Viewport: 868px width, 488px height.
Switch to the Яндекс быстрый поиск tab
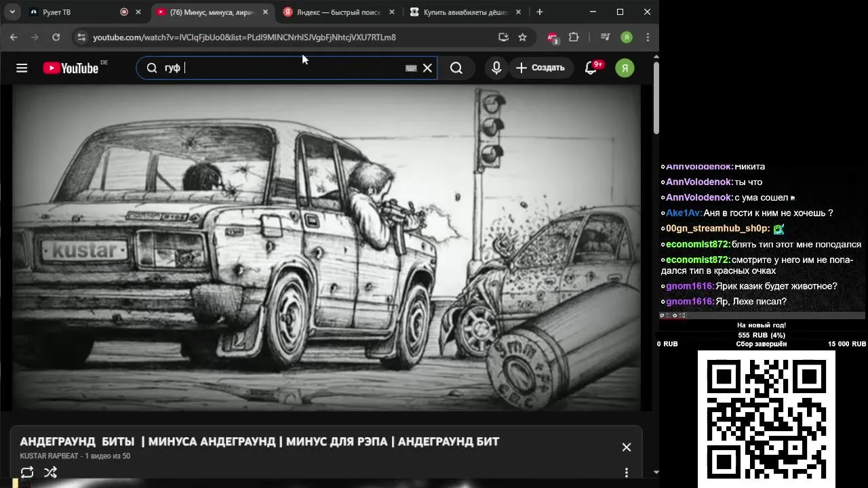tap(339, 12)
